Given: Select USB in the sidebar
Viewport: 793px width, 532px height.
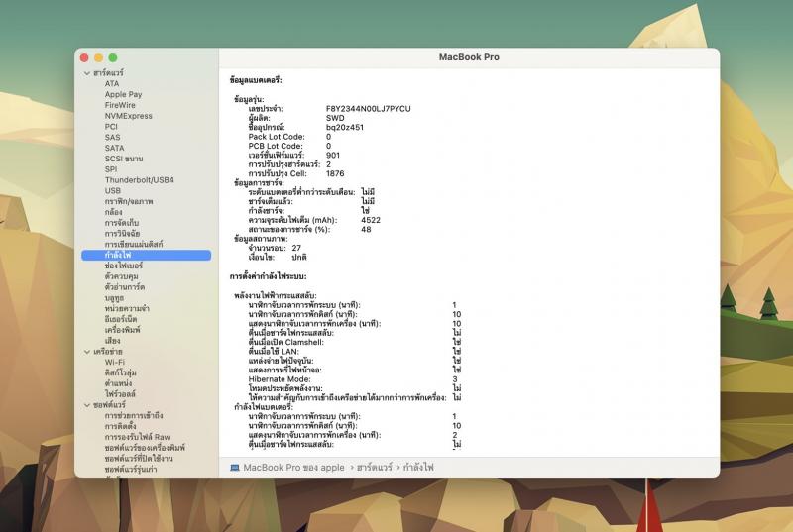Looking at the screenshot, I should pyautogui.click(x=113, y=191).
